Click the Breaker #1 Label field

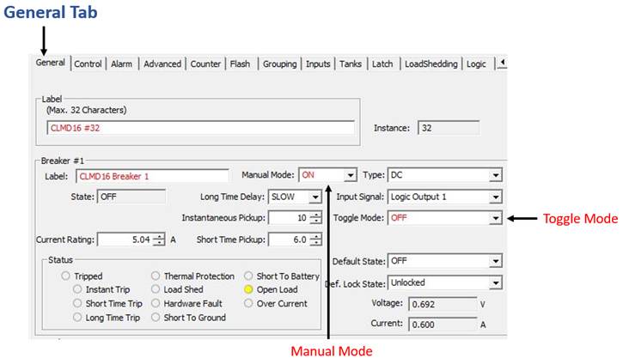[152, 175]
